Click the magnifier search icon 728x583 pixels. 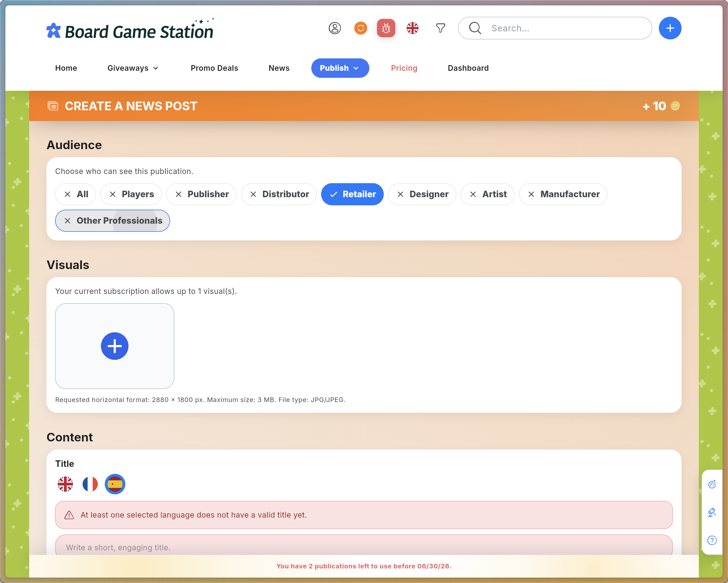coord(475,28)
